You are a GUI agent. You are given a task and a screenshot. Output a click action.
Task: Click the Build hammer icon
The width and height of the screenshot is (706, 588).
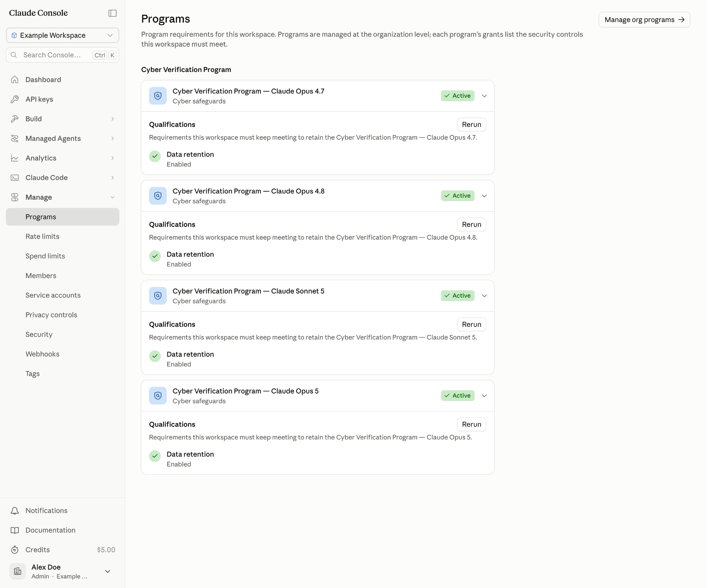15,119
